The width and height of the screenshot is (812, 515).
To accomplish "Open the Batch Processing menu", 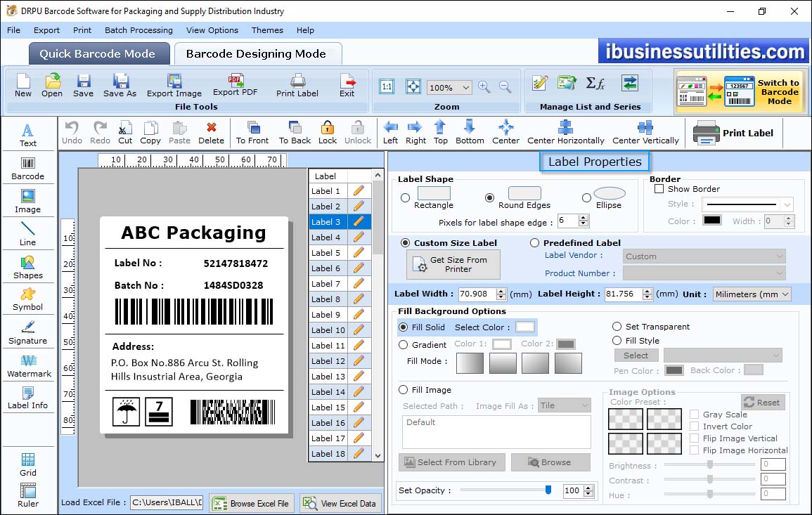I will click(138, 30).
